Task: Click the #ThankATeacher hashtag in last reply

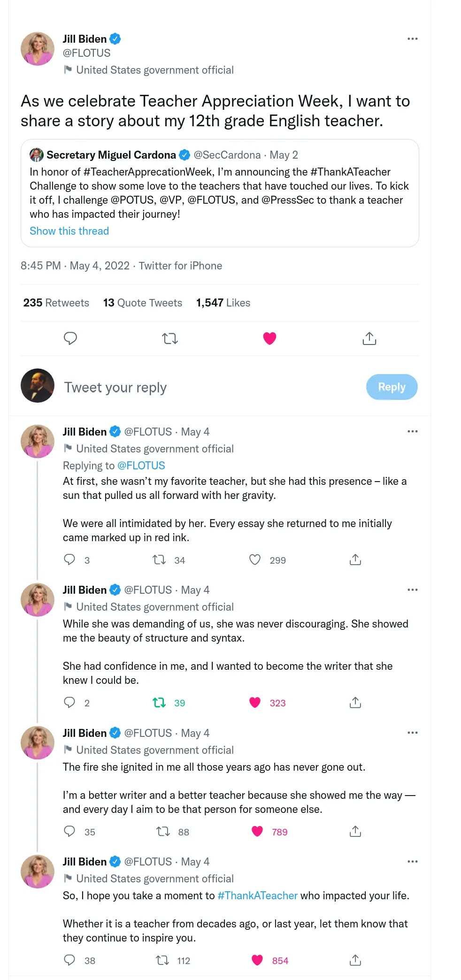Action: (x=257, y=896)
